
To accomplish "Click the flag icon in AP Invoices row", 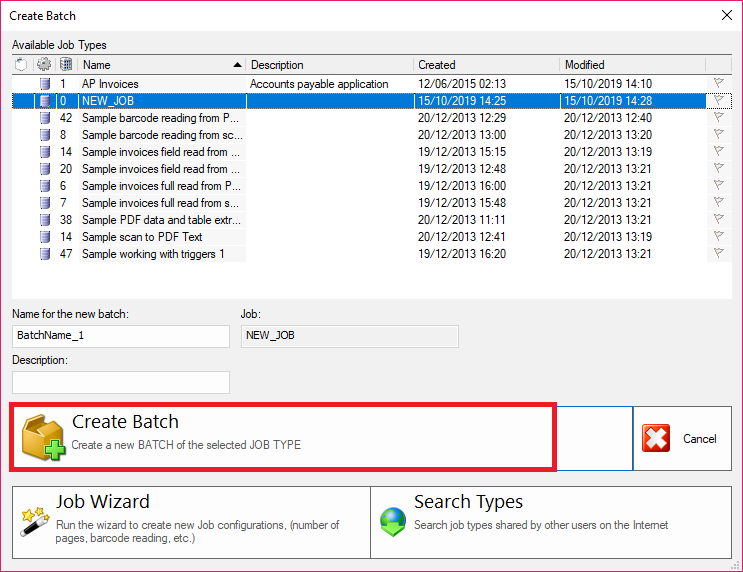I will click(718, 84).
